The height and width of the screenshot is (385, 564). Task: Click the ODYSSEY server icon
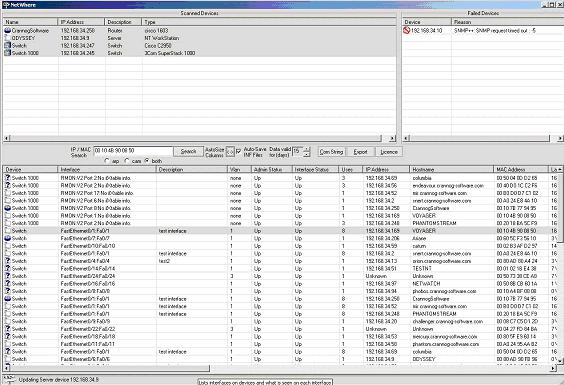(8, 38)
